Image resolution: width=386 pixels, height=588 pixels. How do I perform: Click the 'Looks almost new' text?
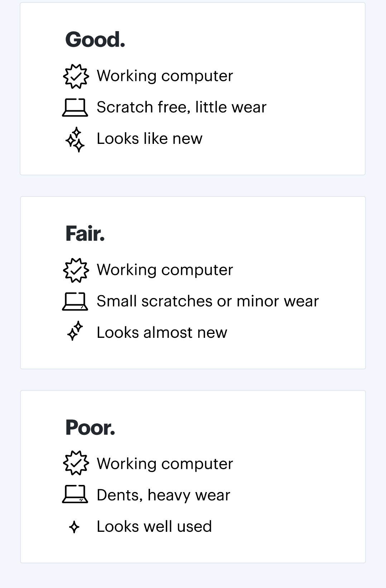click(162, 333)
